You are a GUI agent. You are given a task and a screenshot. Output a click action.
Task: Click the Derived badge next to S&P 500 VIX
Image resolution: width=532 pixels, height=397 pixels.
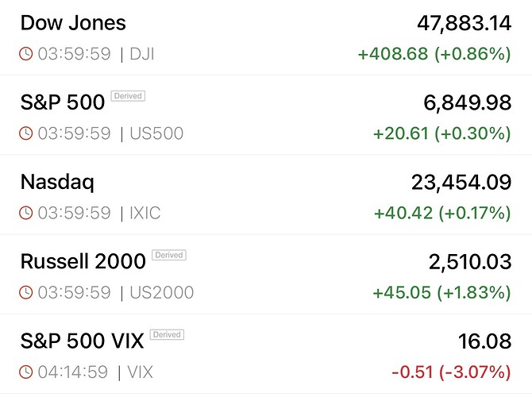[x=167, y=334]
